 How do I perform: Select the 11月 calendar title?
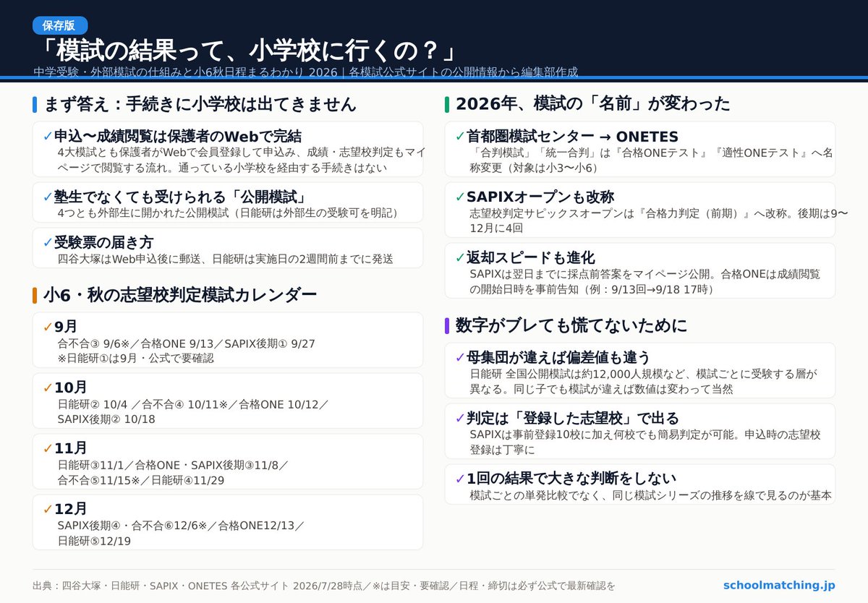71,448
